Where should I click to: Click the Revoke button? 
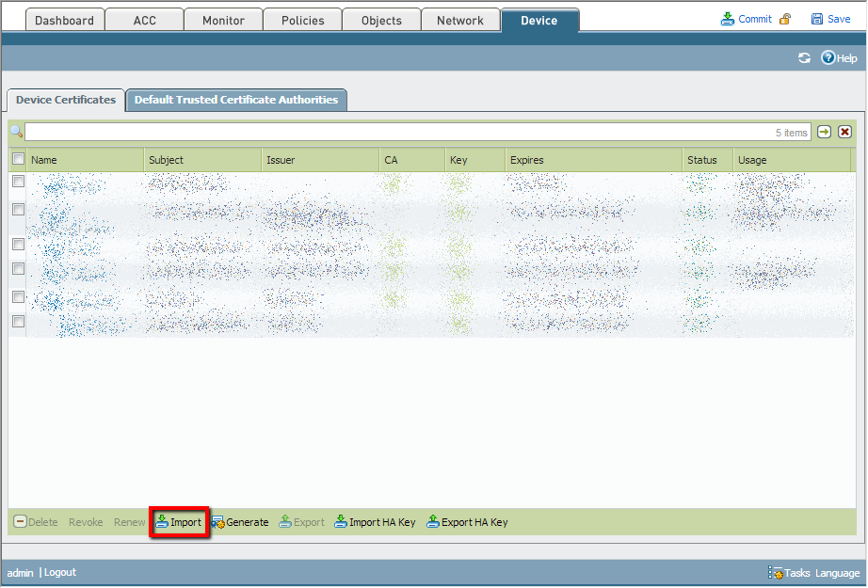point(86,522)
